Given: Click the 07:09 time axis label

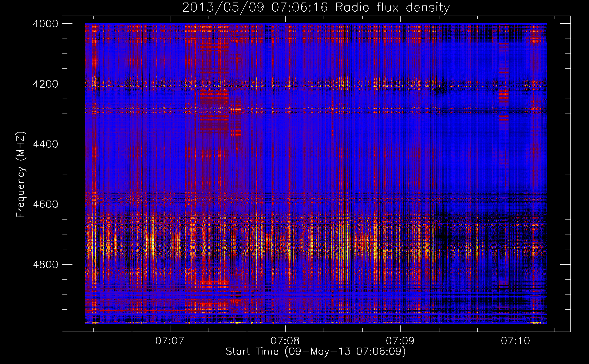Looking at the screenshot, I should (400, 341).
